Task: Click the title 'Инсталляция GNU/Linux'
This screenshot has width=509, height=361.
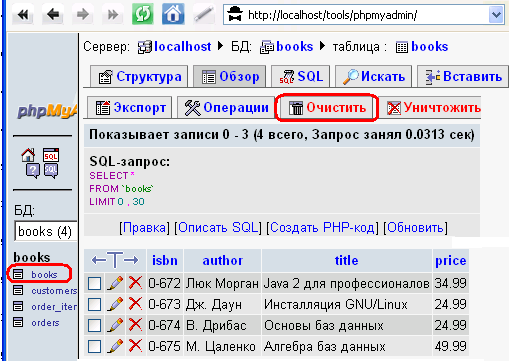Action: click(336, 304)
